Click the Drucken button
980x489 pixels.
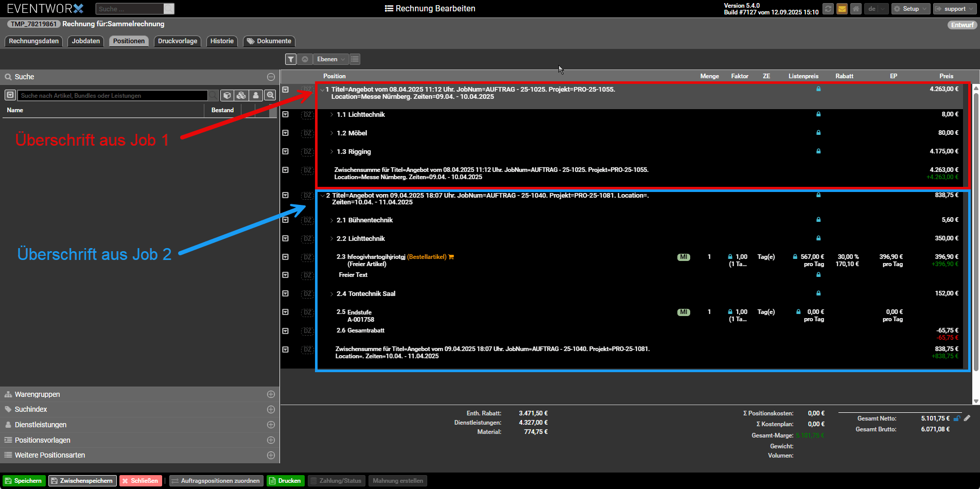(285, 481)
